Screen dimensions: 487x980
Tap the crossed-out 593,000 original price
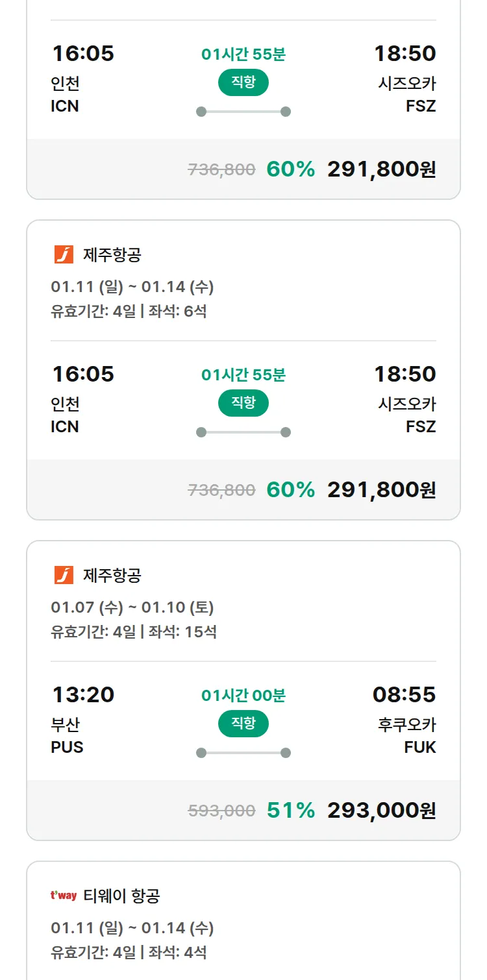click(x=221, y=811)
